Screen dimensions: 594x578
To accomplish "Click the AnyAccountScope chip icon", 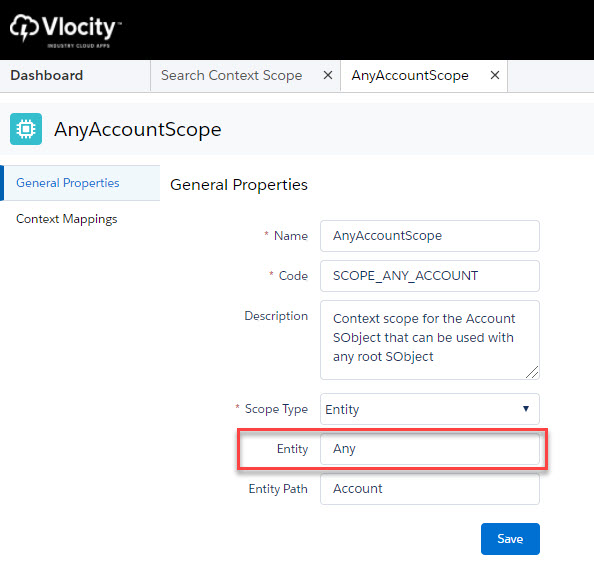I will (x=26, y=129).
